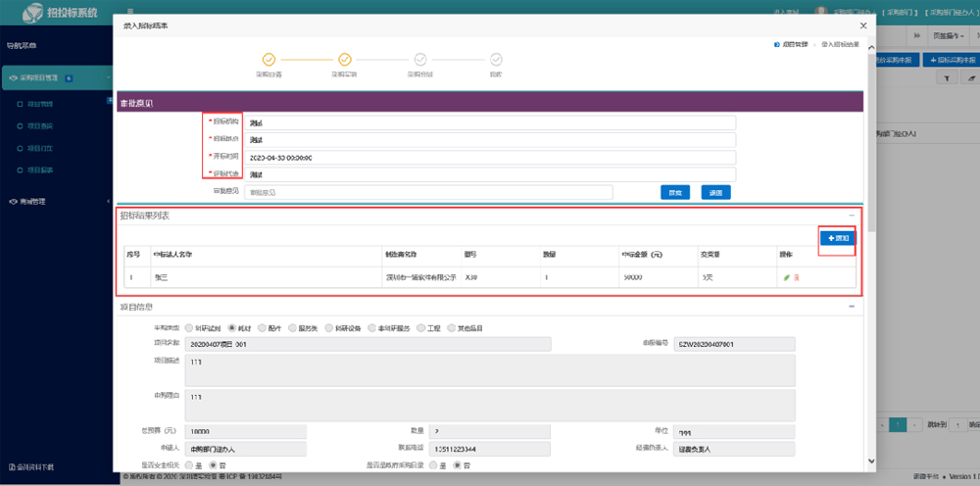The height and width of the screenshot is (486, 980).
Task: Select the 工程 radio button
Action: [x=421, y=328]
